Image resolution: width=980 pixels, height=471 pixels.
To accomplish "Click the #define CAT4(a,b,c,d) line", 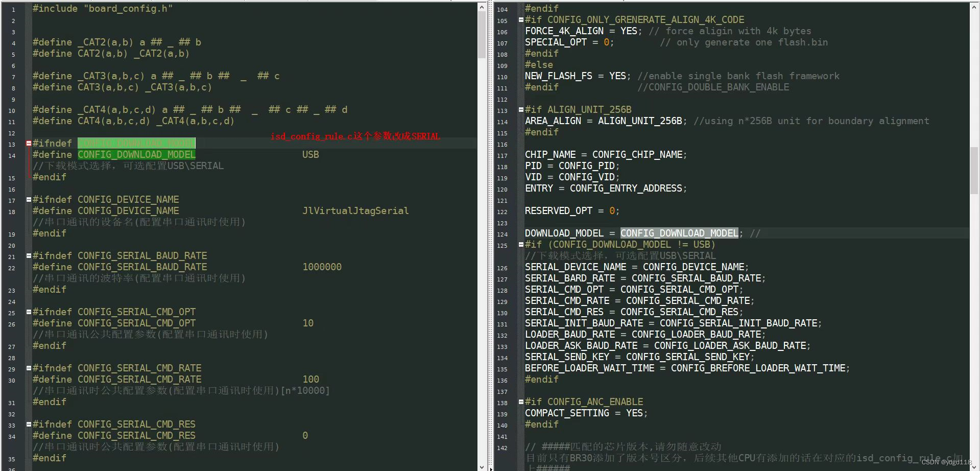I will click(133, 121).
